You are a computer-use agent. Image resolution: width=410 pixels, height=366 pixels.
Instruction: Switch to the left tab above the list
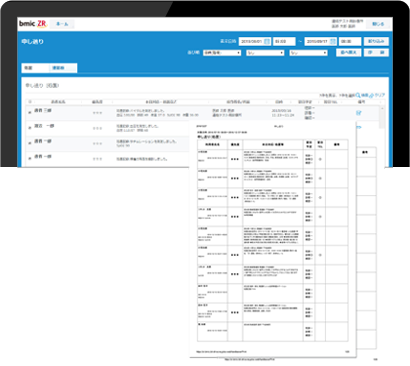point(35,68)
